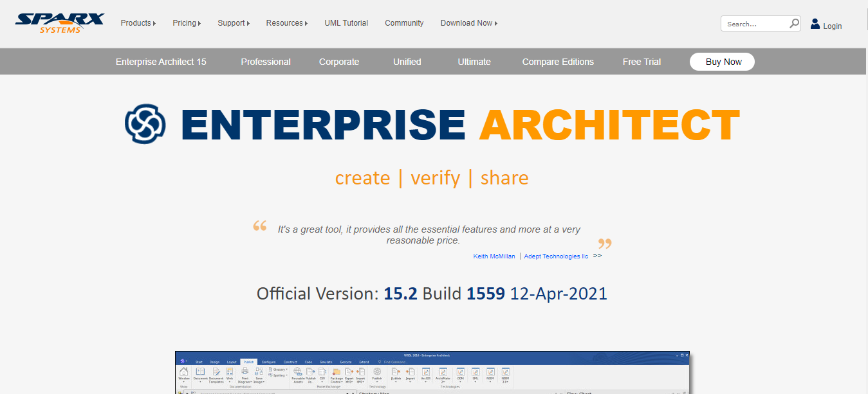The height and width of the screenshot is (394, 868).
Task: Click Glossary item in embedded ribbon
Action: (277, 370)
